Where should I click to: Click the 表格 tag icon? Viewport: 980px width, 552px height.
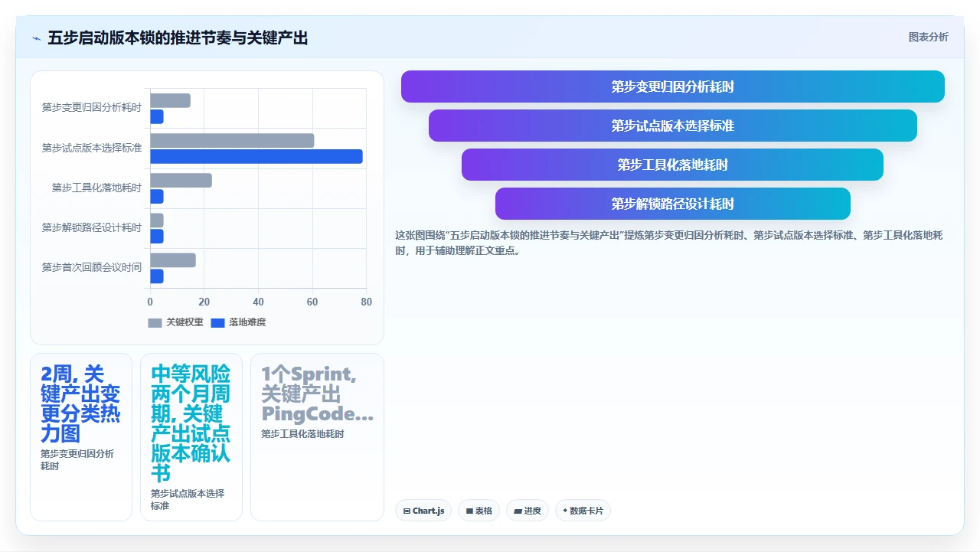click(x=469, y=511)
